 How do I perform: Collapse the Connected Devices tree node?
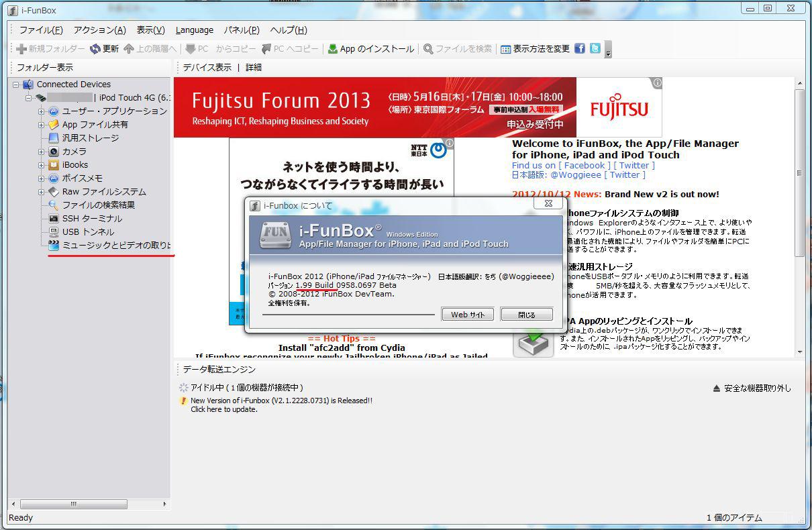click(x=15, y=85)
